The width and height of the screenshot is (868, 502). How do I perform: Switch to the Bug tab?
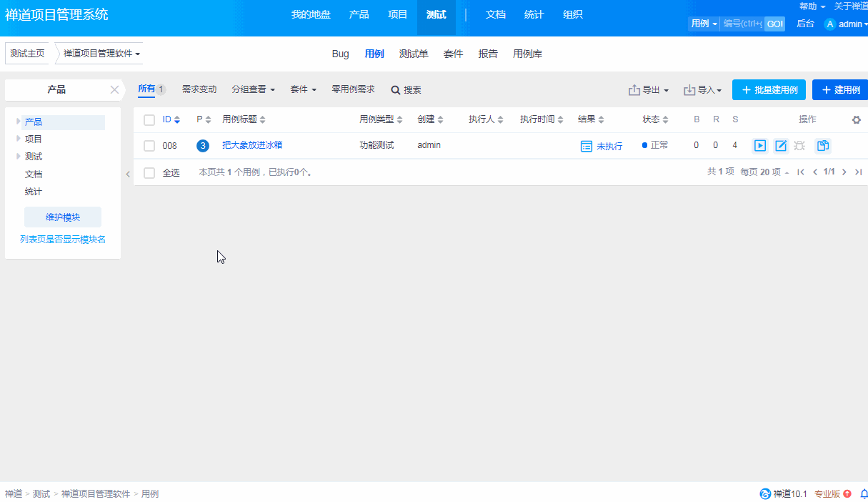click(x=341, y=54)
